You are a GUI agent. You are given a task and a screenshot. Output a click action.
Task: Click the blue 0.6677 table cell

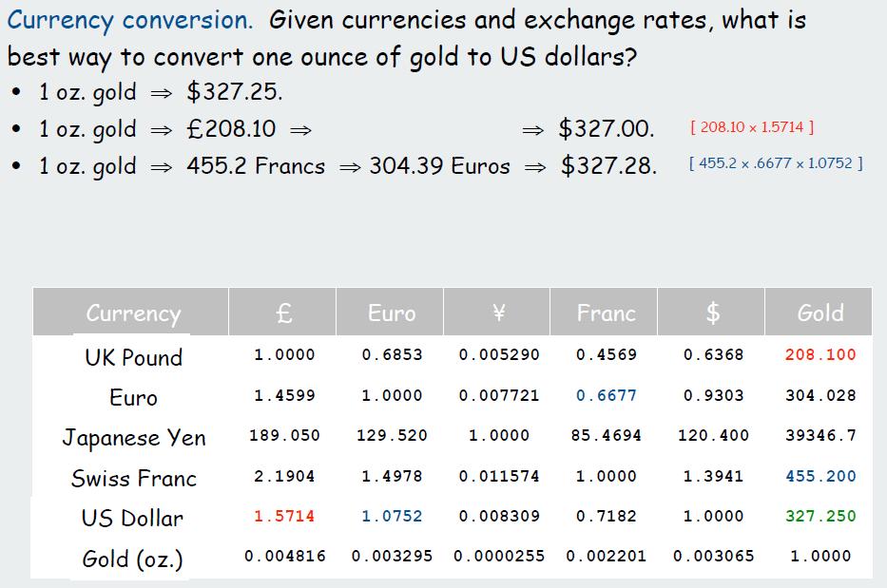click(607, 395)
